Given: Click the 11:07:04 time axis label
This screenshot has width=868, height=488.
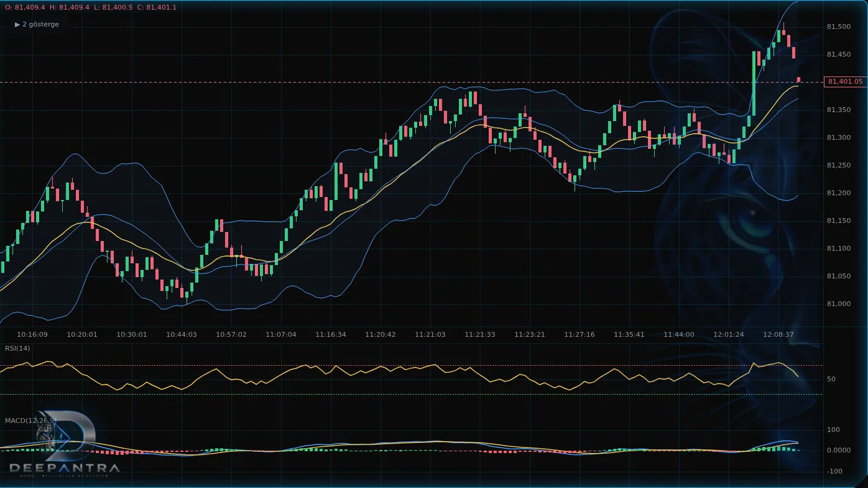Looking at the screenshot, I should point(281,334).
